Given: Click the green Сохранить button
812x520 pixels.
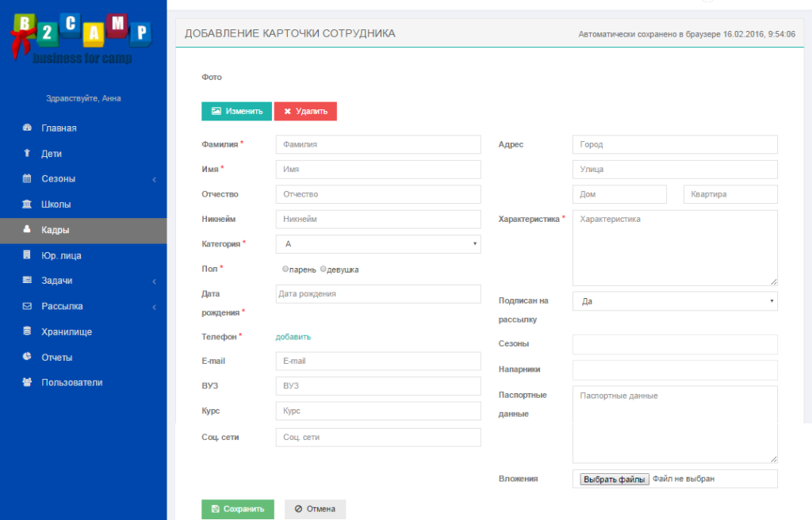Looking at the screenshot, I should tap(238, 509).
